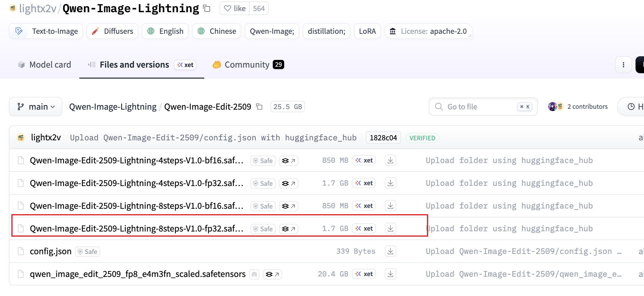The image size is (644, 296).
Task: Copy the model name Qwen-Image-Lightning
Action: 207,9
